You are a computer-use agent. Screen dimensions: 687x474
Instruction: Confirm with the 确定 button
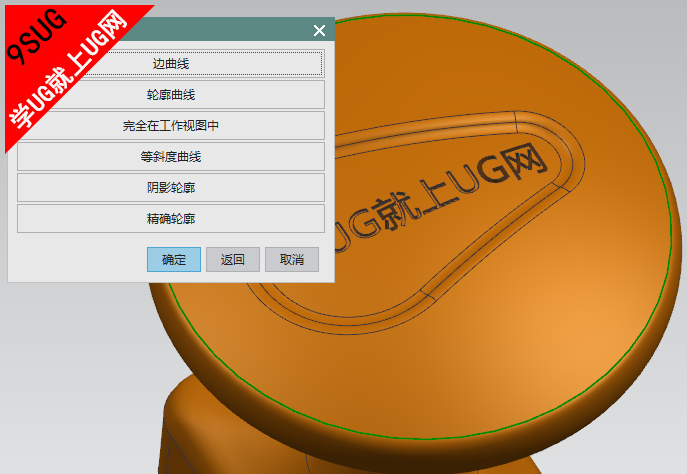pos(174,259)
